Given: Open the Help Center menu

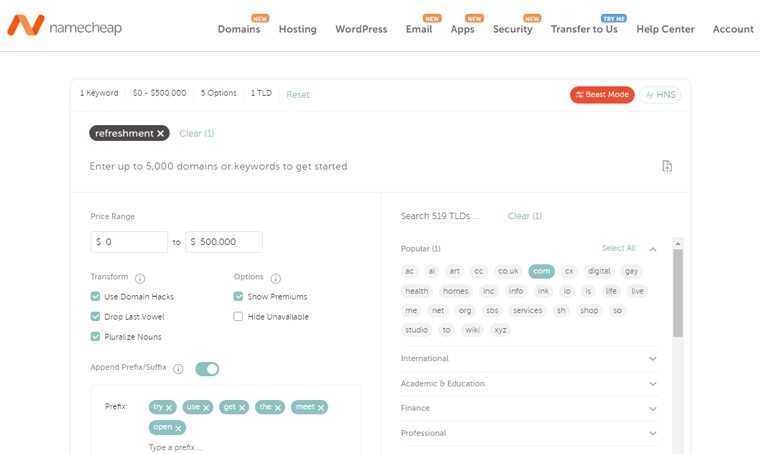Looking at the screenshot, I should (665, 29).
